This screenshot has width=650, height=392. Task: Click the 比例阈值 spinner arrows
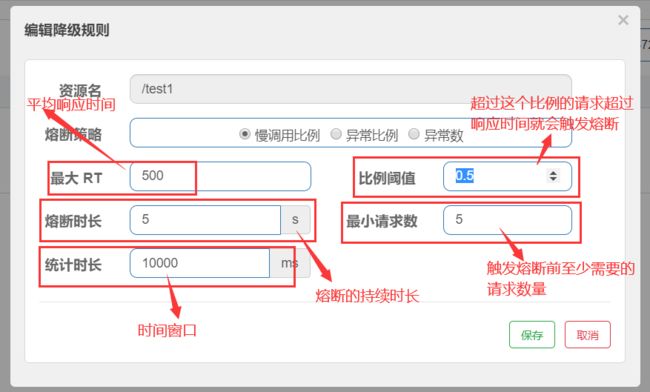coord(553,176)
